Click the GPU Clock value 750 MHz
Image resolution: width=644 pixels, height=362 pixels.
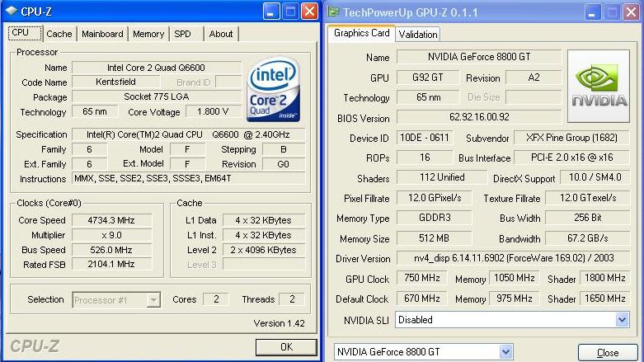tap(422, 278)
